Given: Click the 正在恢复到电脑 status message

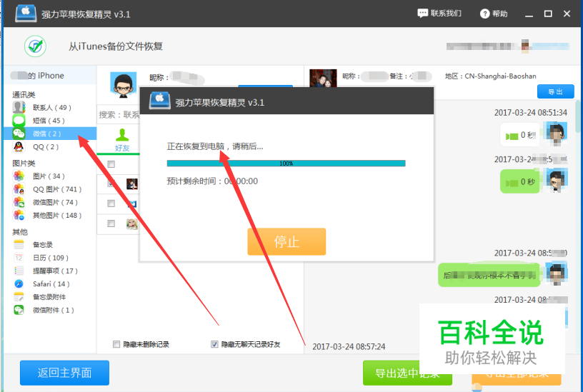Looking at the screenshot, I should coord(215,146).
